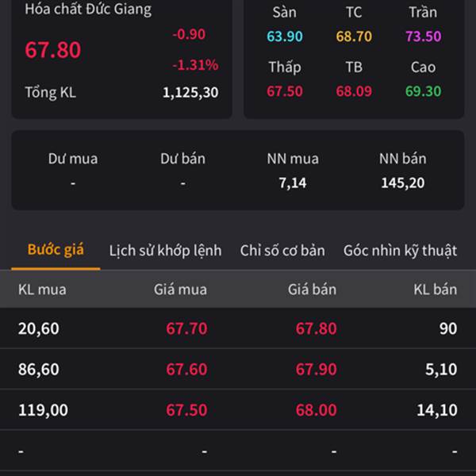Click the Dư bán label
Screen dimensions: 476x476
[x=182, y=159]
